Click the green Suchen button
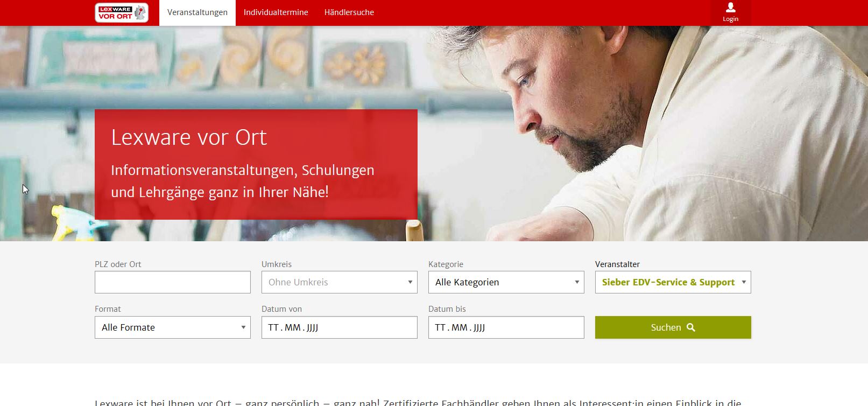This screenshot has height=406, width=868. pos(673,327)
